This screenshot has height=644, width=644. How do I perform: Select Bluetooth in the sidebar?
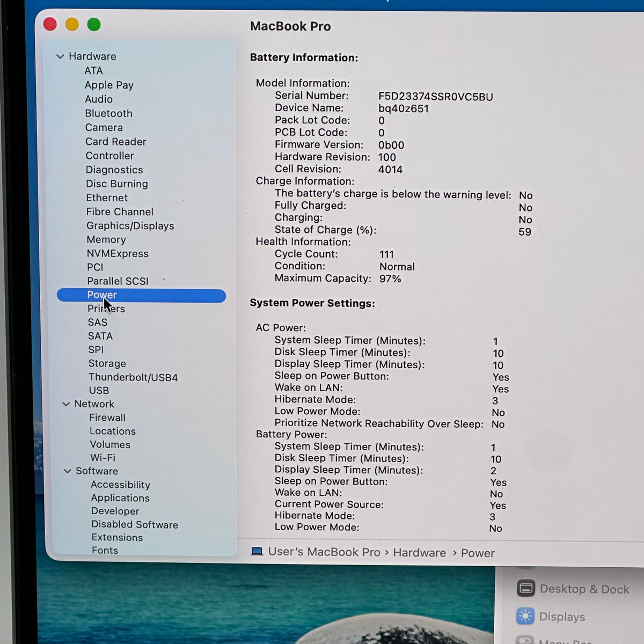pos(108,113)
